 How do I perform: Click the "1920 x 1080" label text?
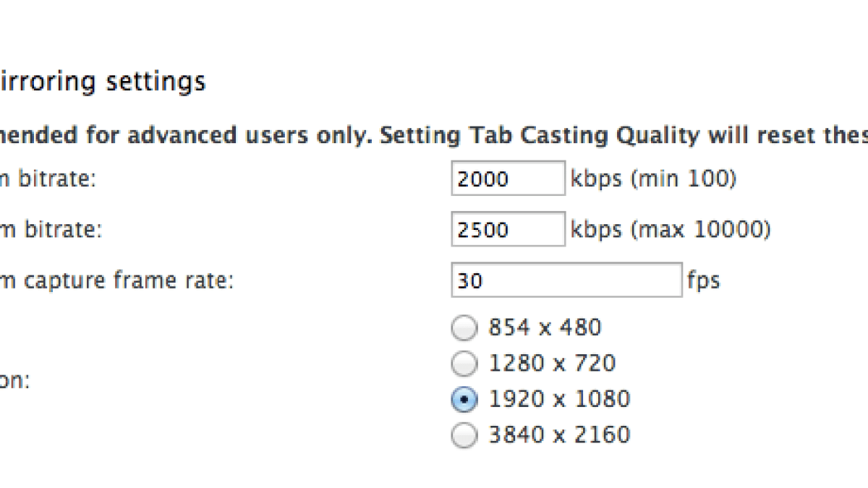tap(559, 399)
